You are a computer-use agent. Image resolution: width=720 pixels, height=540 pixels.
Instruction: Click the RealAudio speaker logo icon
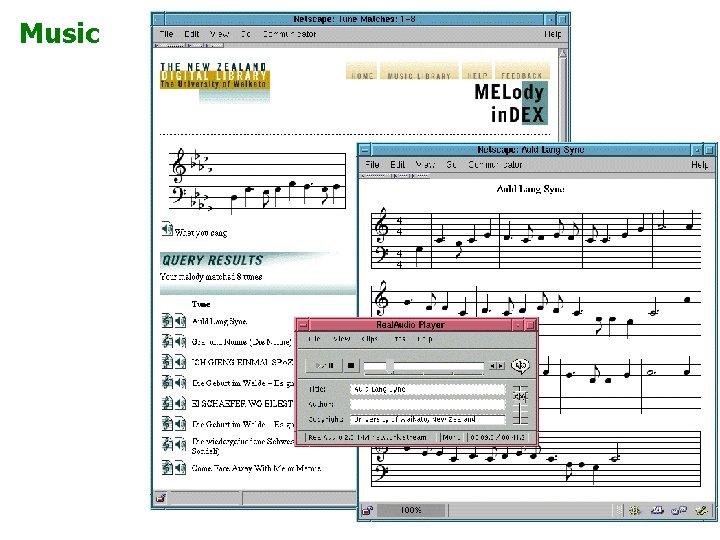[x=520, y=366]
